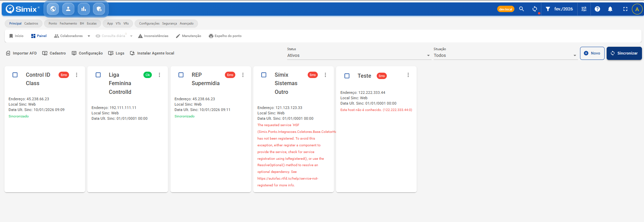Screen dimensions: 644x222
Task: Check the Símix Sistemas Outro checkbox
Action: pyautogui.click(x=264, y=75)
